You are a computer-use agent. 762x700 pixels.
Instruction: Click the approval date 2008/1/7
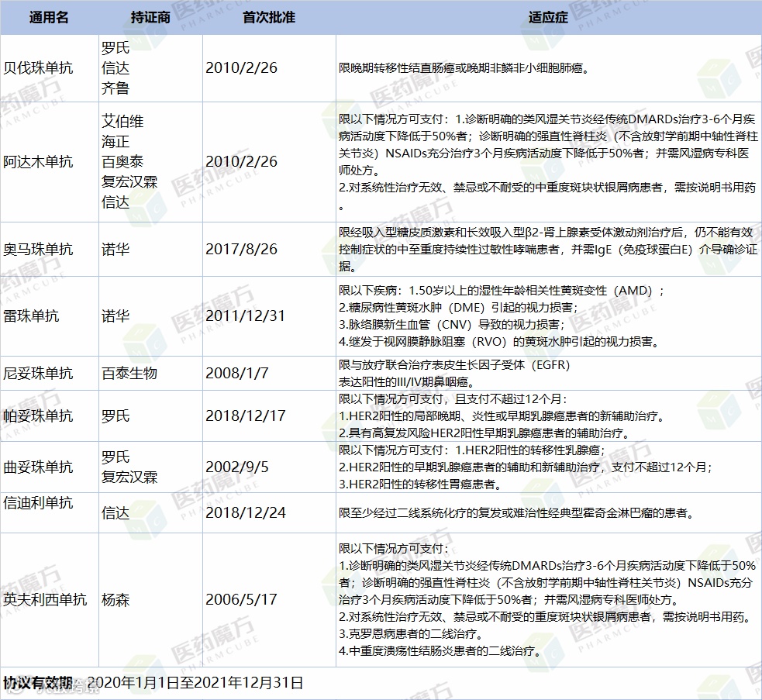coord(236,373)
